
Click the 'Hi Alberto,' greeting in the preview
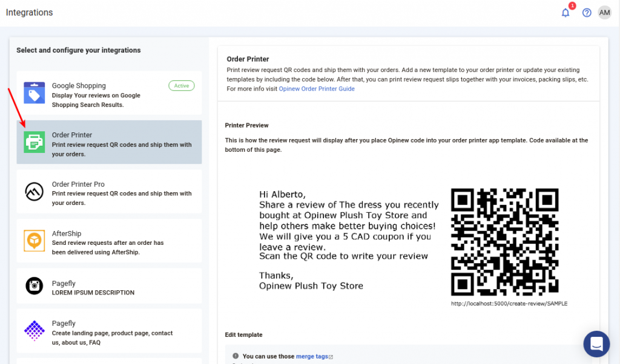[282, 194]
